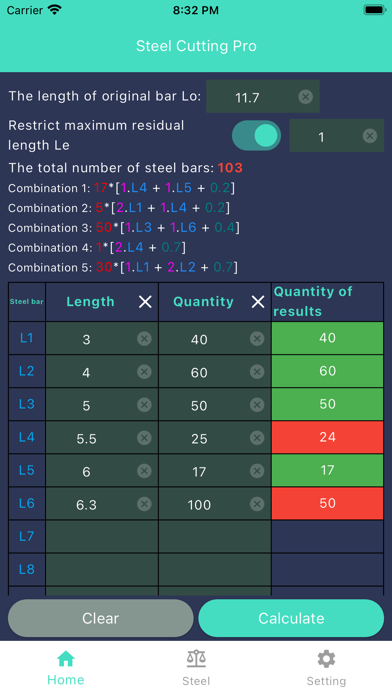Clear L6 length value 6.3
The height and width of the screenshot is (696, 392).
[x=144, y=504]
